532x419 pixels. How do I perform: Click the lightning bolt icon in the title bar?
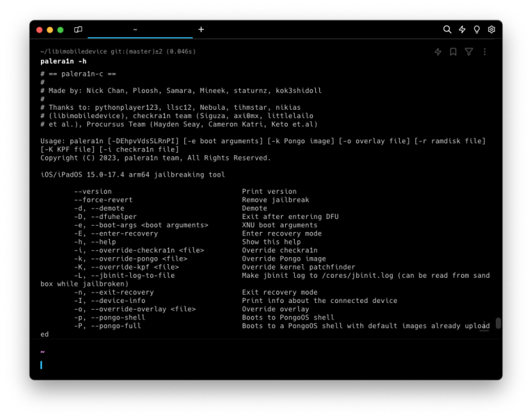[462, 29]
